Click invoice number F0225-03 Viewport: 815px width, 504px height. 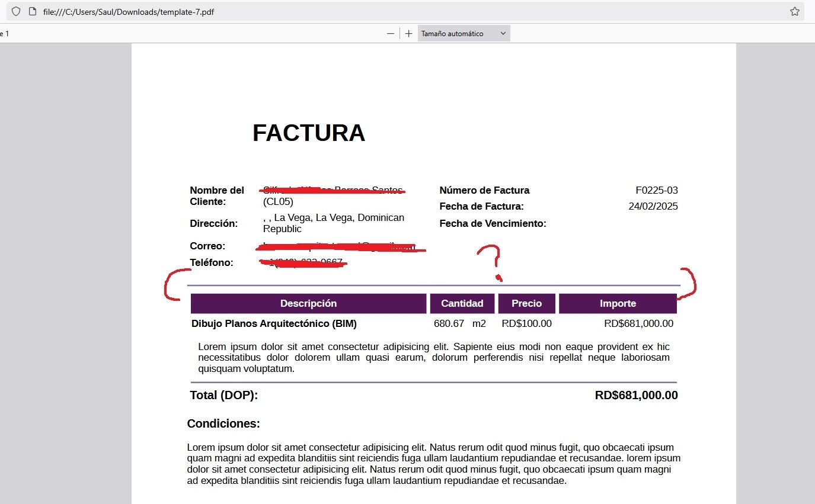657,190
